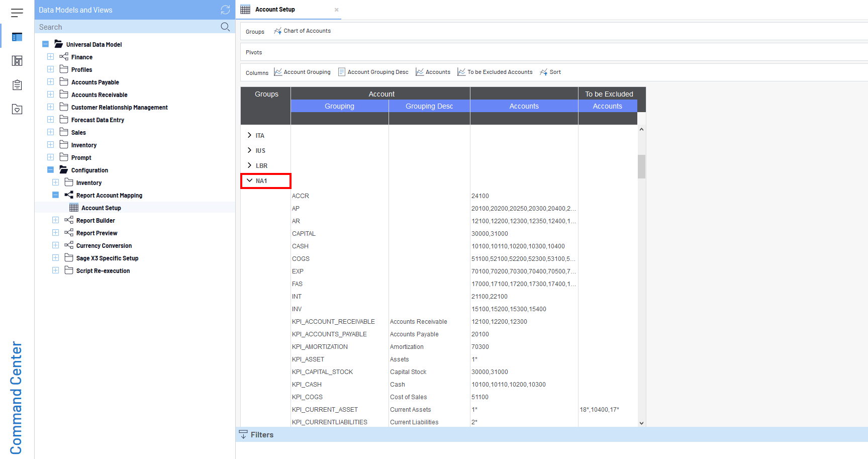
Task: Expand the Finance tree node
Action: click(51, 57)
